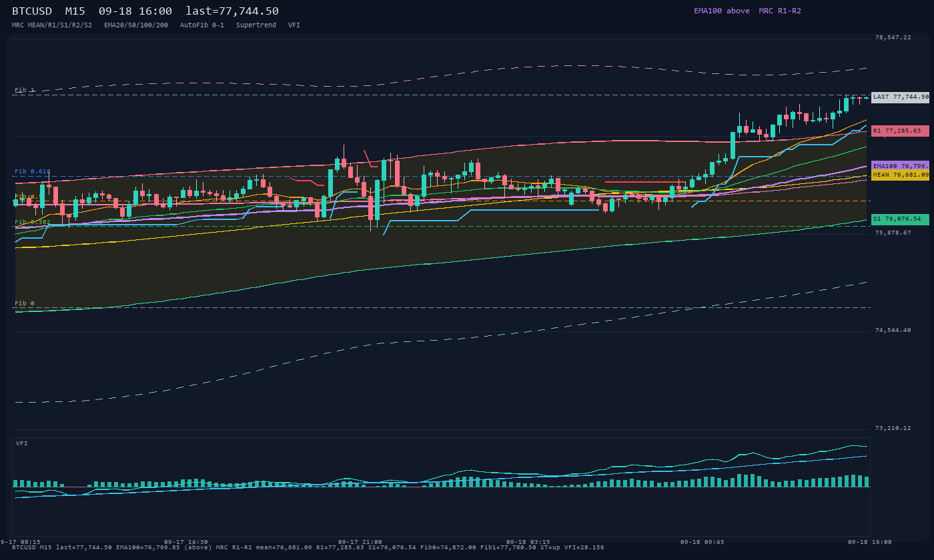Click the 09-18 03:15 time axis label
This screenshot has width=934, height=560.
528,542
